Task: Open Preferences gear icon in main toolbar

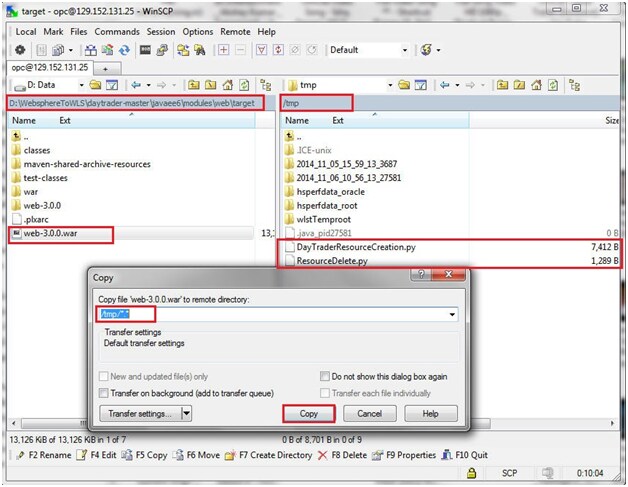Action: pyautogui.click(x=20, y=50)
